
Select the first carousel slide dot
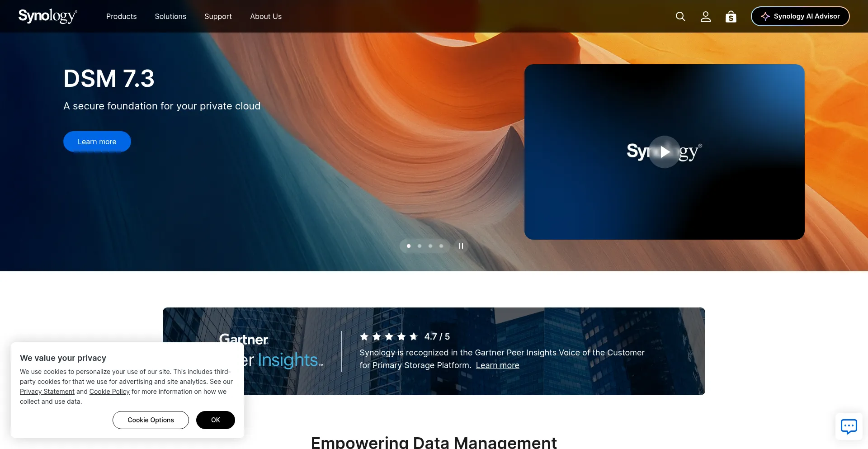tap(409, 246)
